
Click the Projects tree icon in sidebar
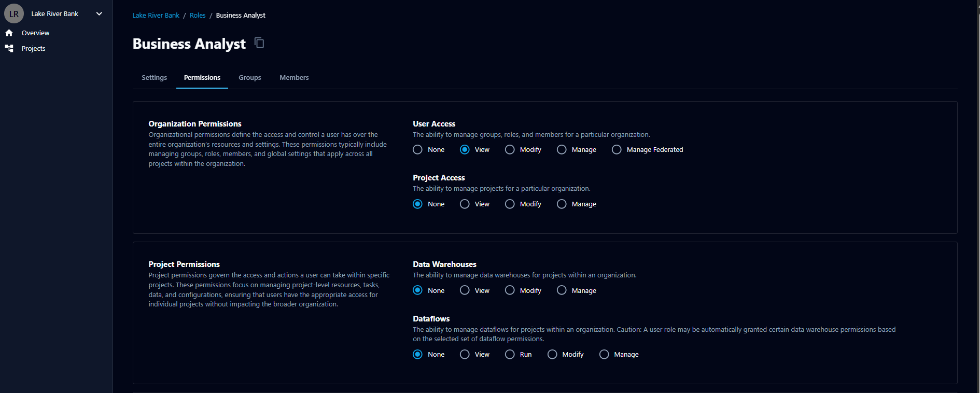pos(9,48)
